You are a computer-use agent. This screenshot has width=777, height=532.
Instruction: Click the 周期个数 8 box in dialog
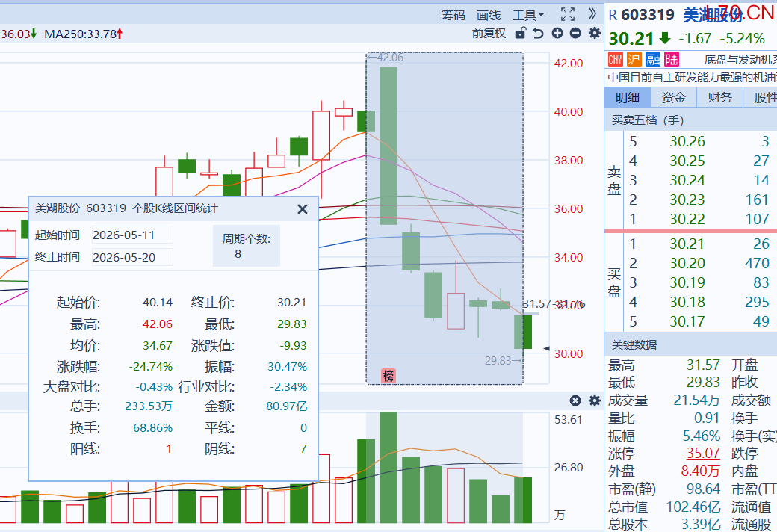(247, 246)
